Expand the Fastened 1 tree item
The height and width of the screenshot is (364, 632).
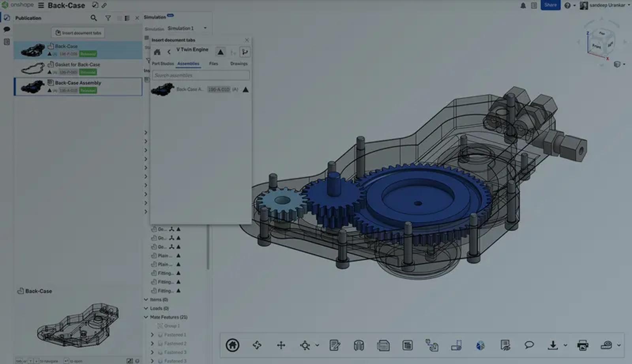[152, 335]
